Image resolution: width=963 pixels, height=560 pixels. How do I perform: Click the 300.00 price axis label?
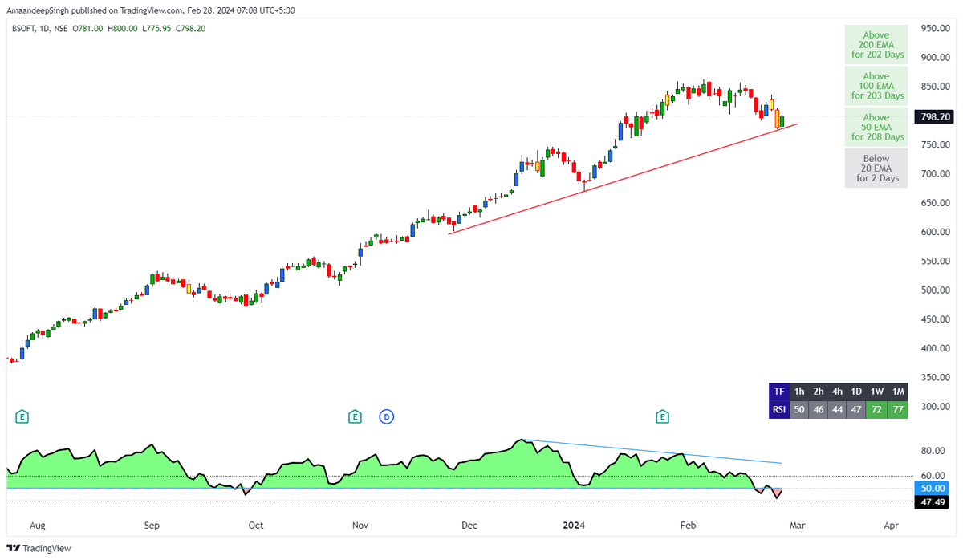click(936, 407)
